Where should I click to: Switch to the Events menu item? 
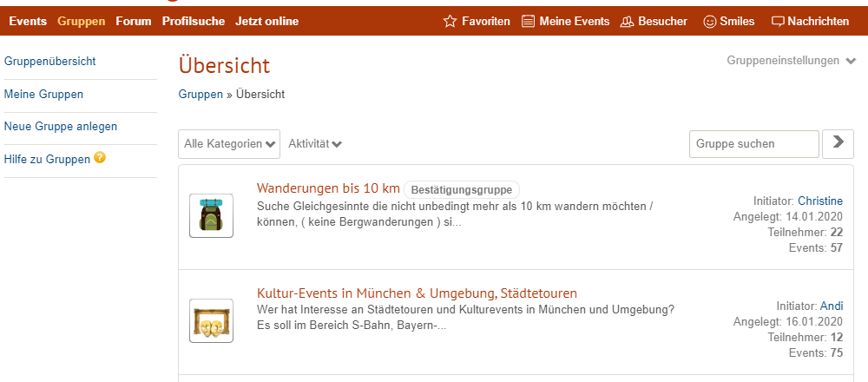tap(28, 21)
